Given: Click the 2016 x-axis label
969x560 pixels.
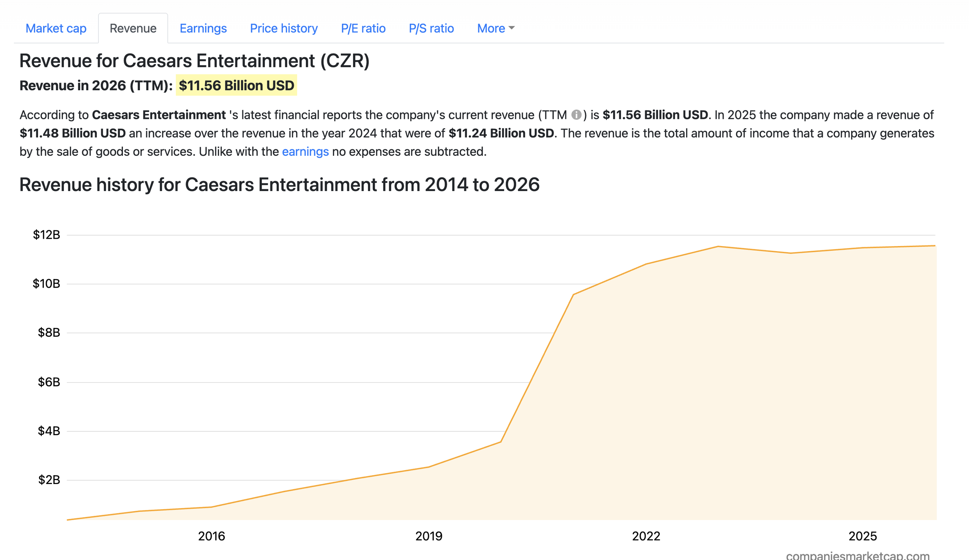Looking at the screenshot, I should coord(212,536).
